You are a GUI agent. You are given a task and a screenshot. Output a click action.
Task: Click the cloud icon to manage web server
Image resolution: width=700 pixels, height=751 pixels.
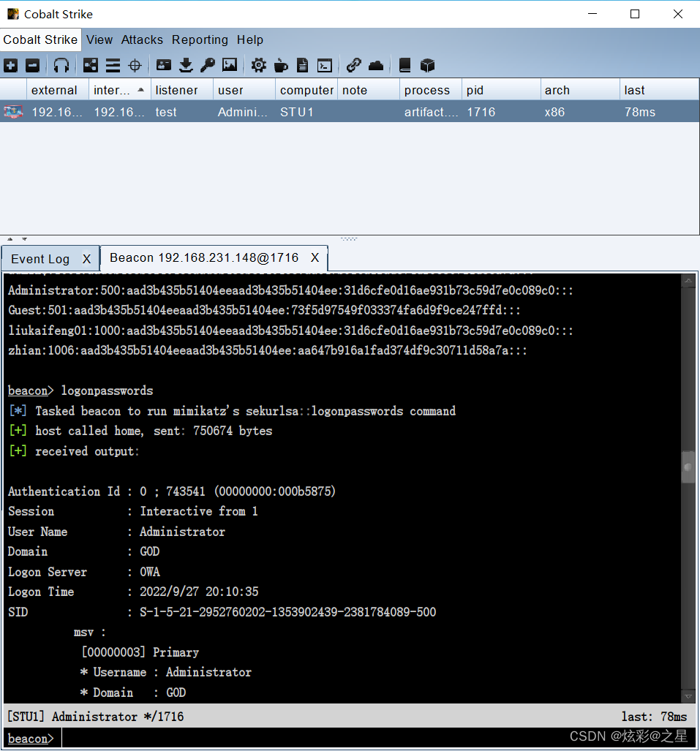(x=376, y=65)
